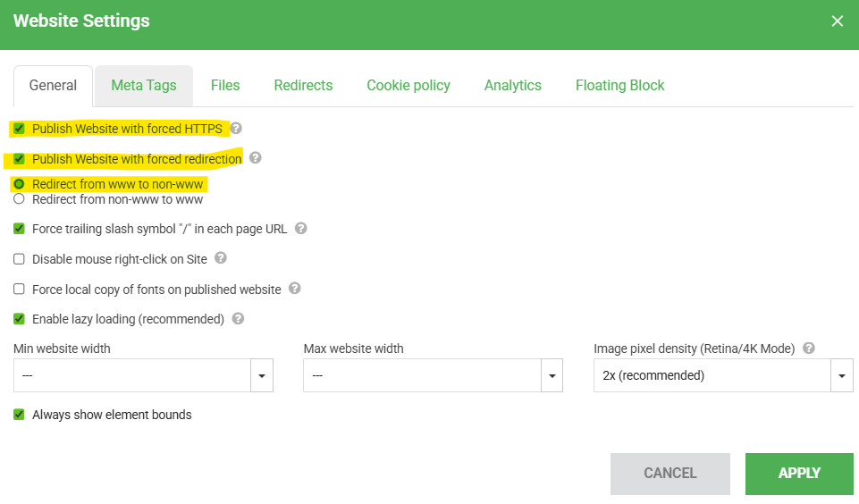Uncheck Publish Website with forced HTTPS
Image resolution: width=859 pixels, height=504 pixels.
19,129
